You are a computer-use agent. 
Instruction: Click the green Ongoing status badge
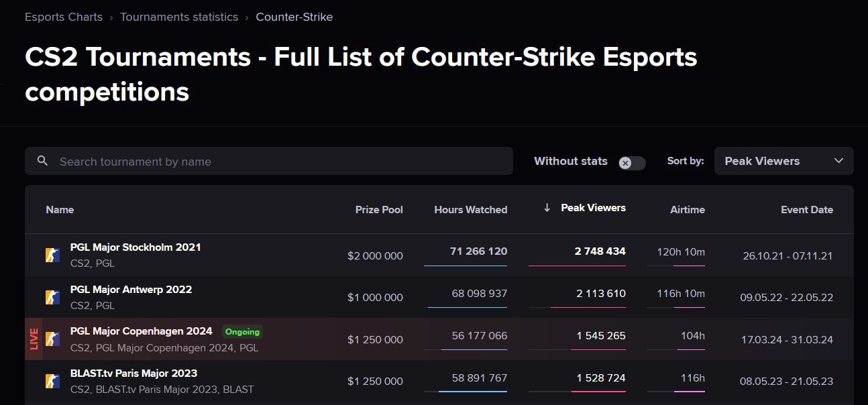click(x=242, y=332)
